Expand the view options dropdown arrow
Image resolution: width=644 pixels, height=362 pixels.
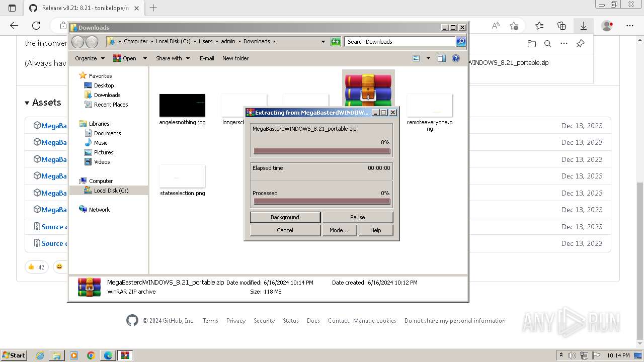(428, 58)
